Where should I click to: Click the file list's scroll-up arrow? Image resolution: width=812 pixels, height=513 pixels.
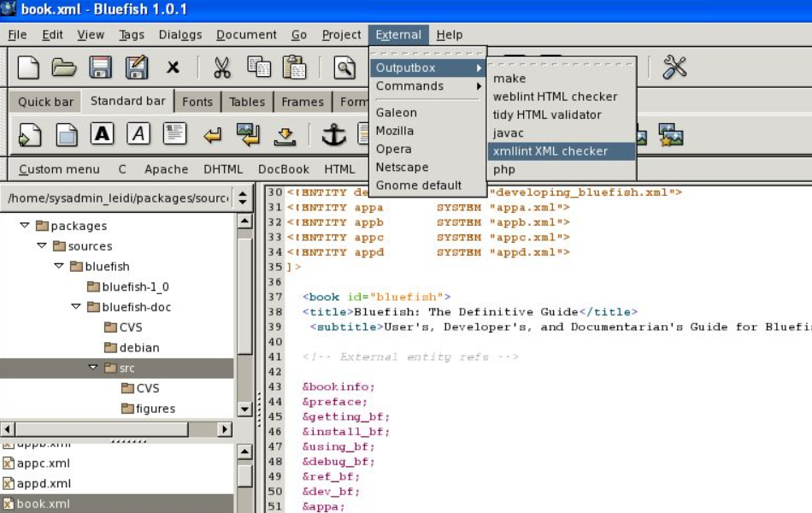[245, 451]
